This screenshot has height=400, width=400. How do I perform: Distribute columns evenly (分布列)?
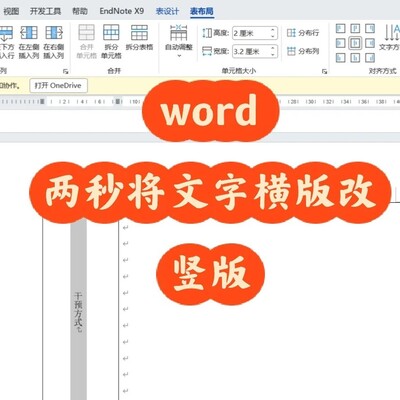303,51
